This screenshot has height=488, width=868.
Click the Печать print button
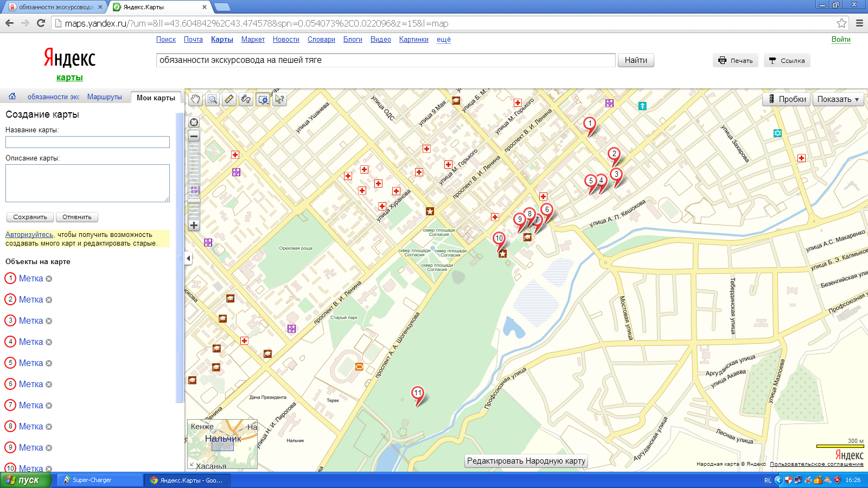tap(736, 61)
